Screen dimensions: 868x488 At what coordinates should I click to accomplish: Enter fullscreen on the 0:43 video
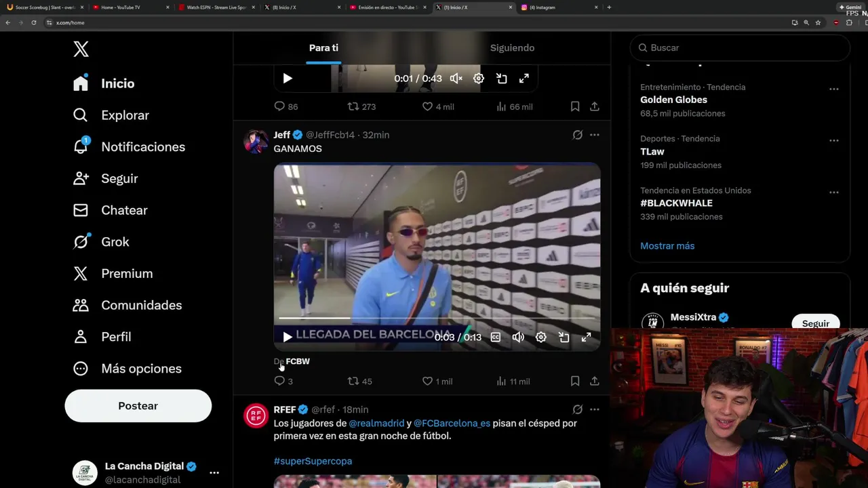tap(524, 79)
